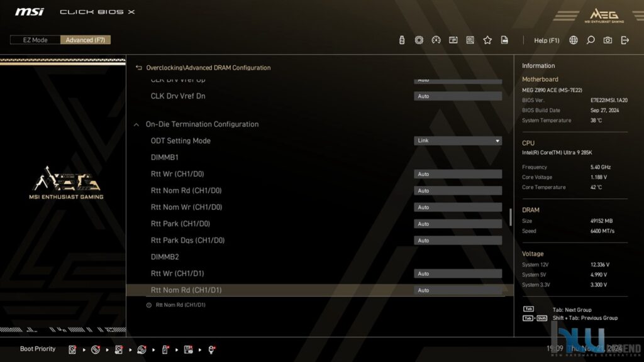Select USB hard disk boot priority icon
The width and height of the screenshot is (644, 362).
click(119, 349)
